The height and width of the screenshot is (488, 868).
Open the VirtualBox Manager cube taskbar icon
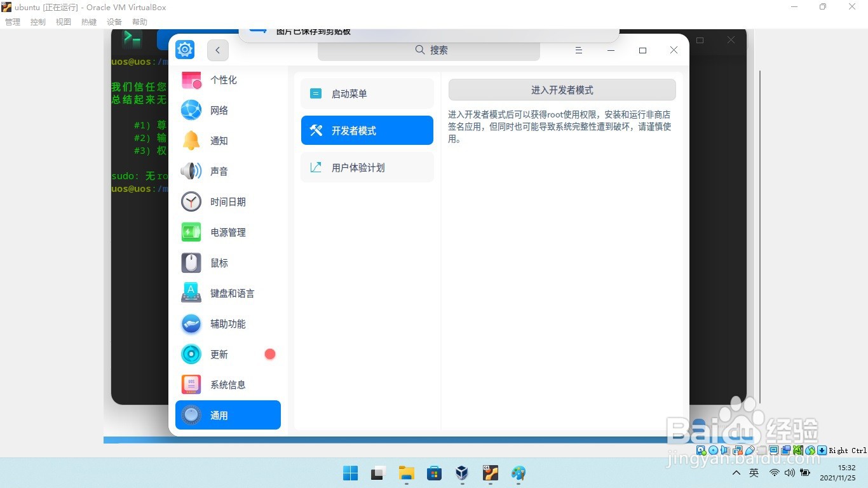point(462,473)
